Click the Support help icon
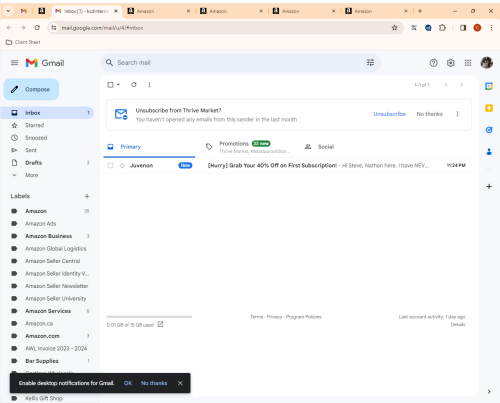 [433, 63]
